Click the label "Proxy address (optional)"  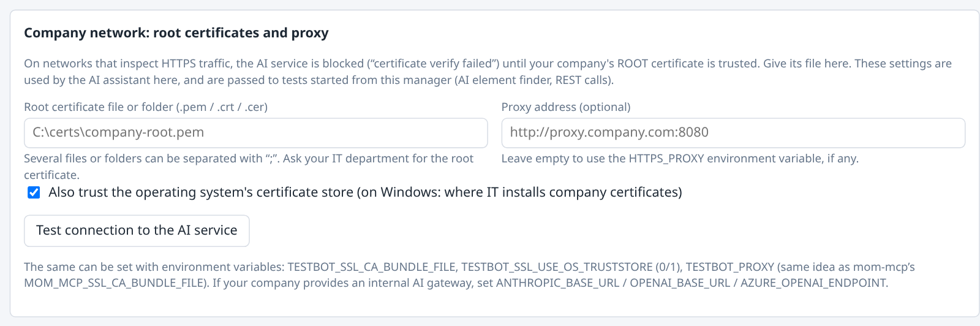click(x=566, y=107)
